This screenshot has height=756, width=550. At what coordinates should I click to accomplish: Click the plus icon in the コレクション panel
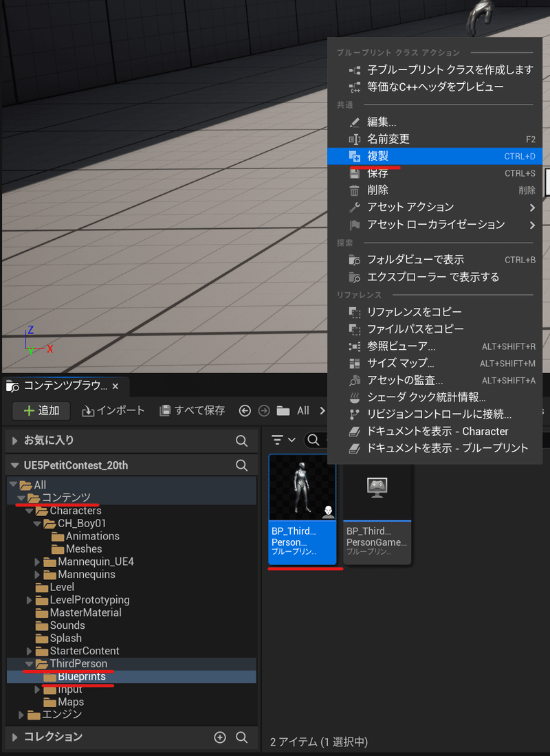click(x=220, y=737)
